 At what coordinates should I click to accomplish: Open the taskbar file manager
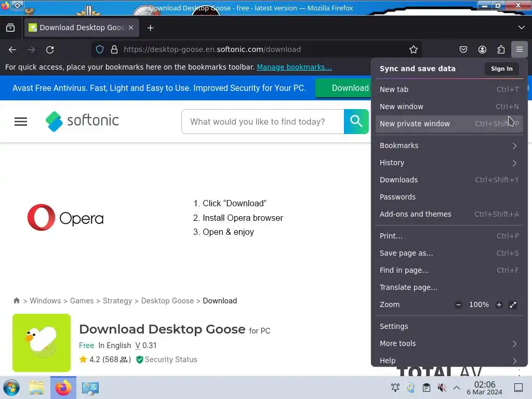point(36,388)
